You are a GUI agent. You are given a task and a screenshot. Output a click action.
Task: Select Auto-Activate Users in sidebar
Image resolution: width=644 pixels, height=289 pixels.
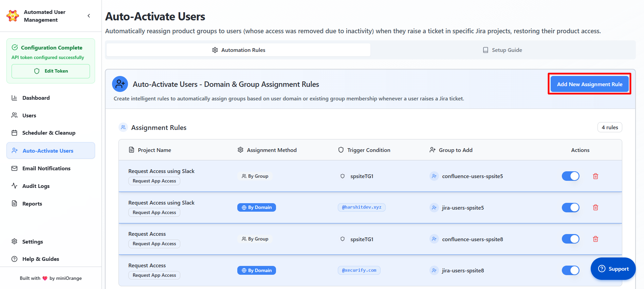(51, 151)
